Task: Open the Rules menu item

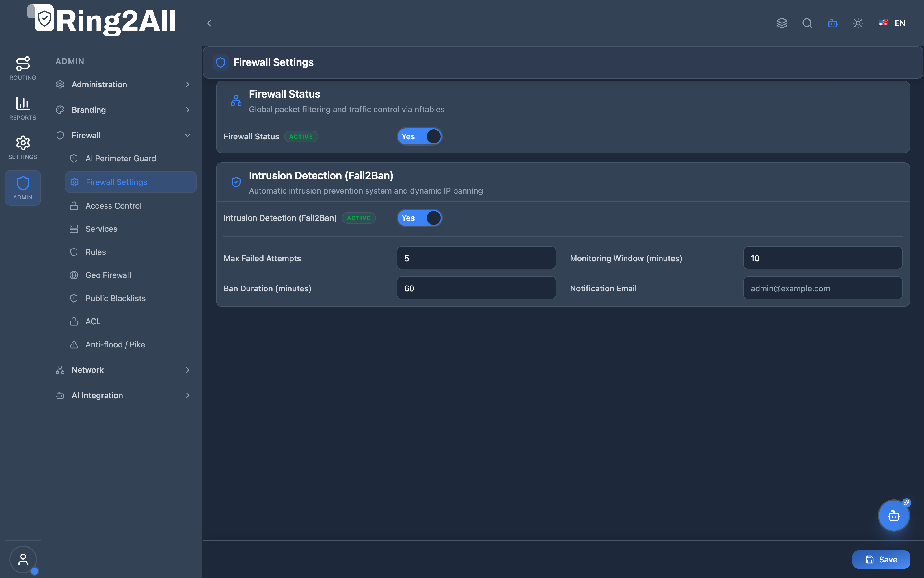Action: (x=131, y=252)
